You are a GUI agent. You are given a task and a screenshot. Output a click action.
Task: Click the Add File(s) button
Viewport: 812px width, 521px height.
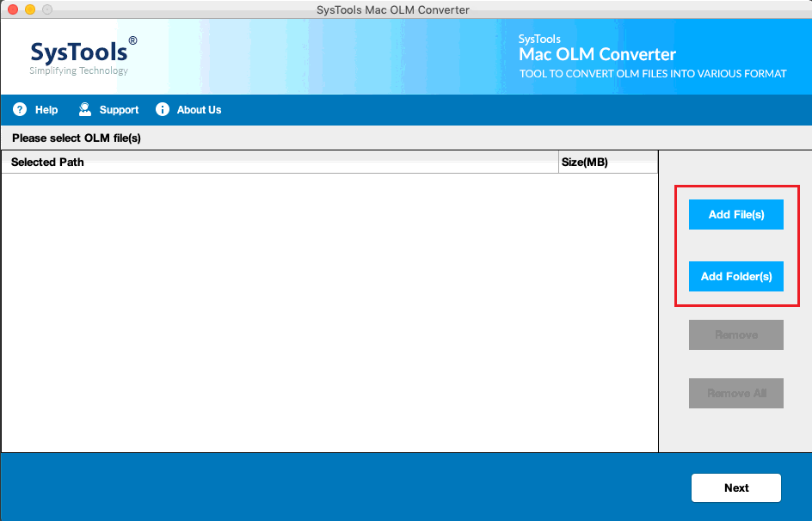736,214
